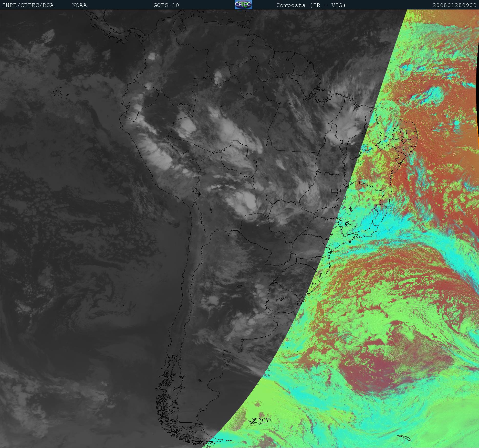Select the Falkland Islands outline
The image size is (479, 448).
click(259, 420)
